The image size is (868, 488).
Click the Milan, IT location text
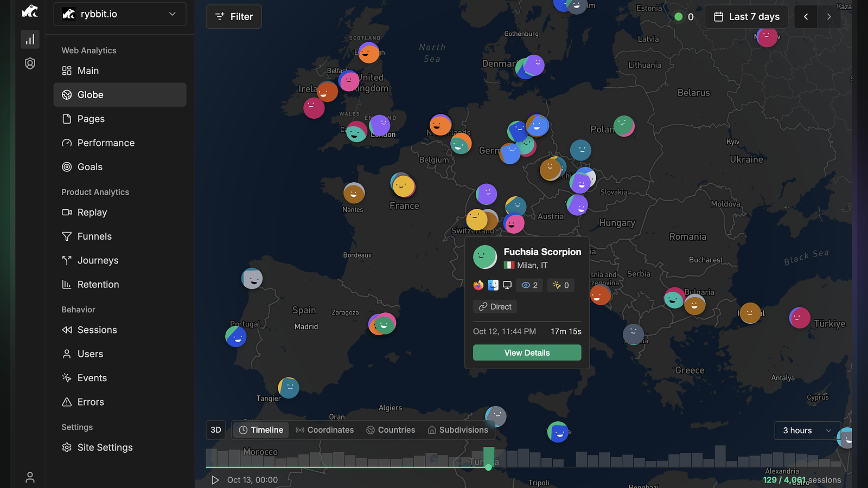(x=532, y=266)
